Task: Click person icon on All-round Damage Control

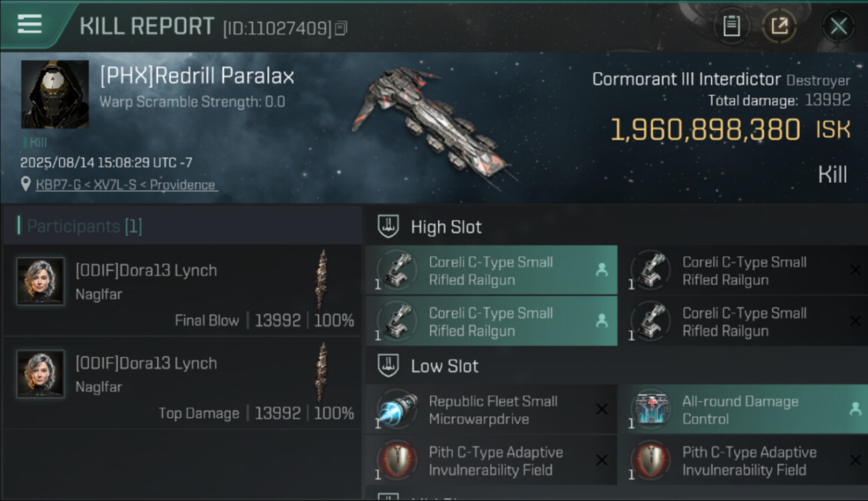Action: [855, 409]
